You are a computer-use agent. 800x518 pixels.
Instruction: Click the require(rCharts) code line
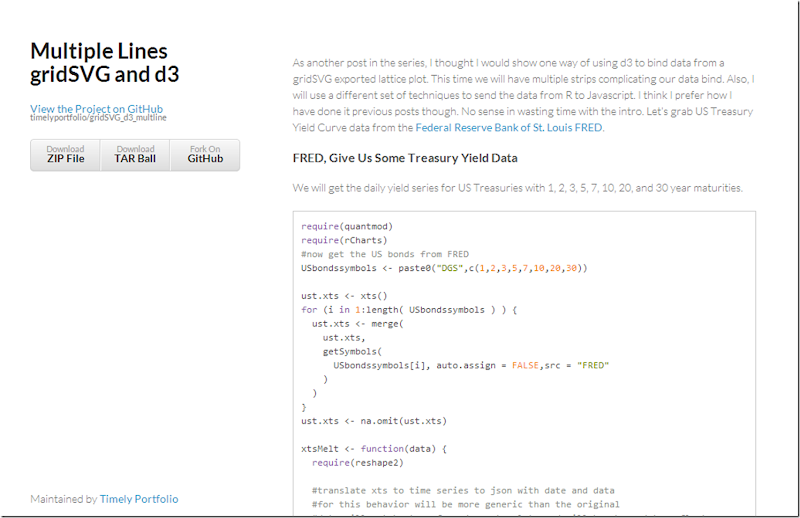tap(344, 240)
